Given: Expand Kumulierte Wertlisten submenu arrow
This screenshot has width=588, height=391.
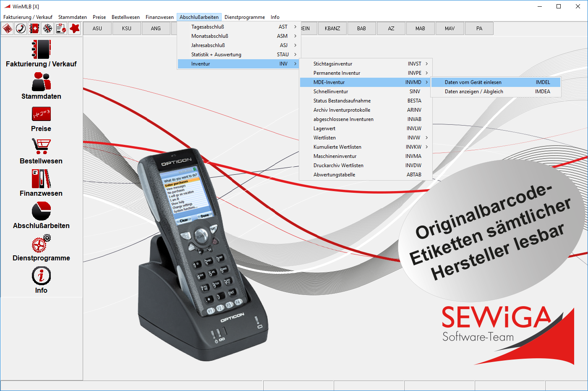Looking at the screenshot, I should tap(427, 147).
